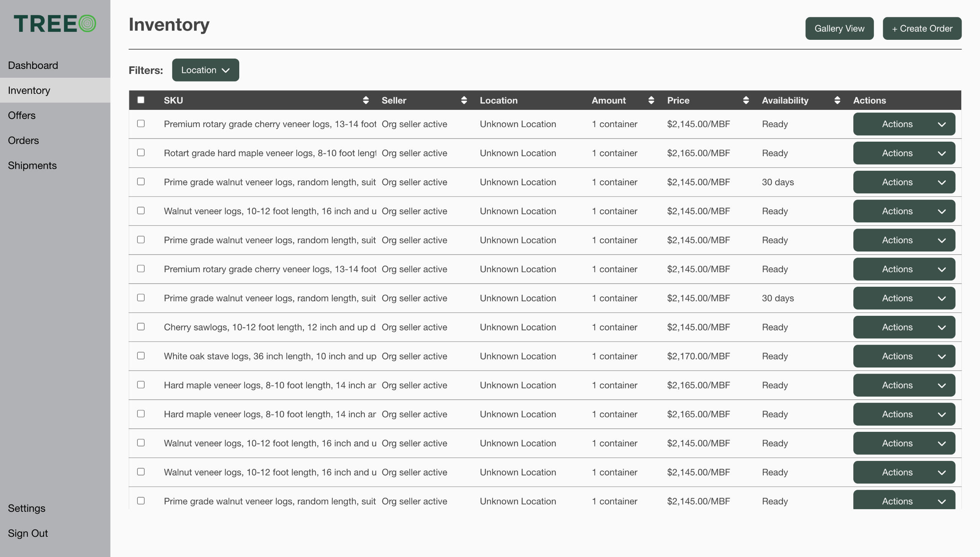
Task: Select the White oak stave logs checkbox
Action: [141, 356]
